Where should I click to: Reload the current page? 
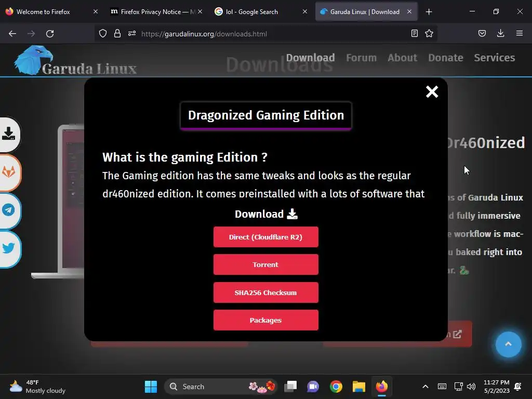tap(50, 34)
